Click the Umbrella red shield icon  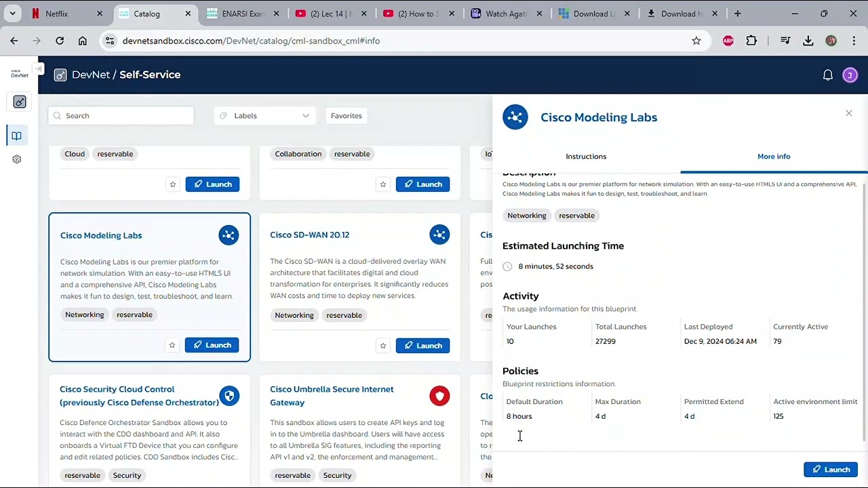pos(439,396)
